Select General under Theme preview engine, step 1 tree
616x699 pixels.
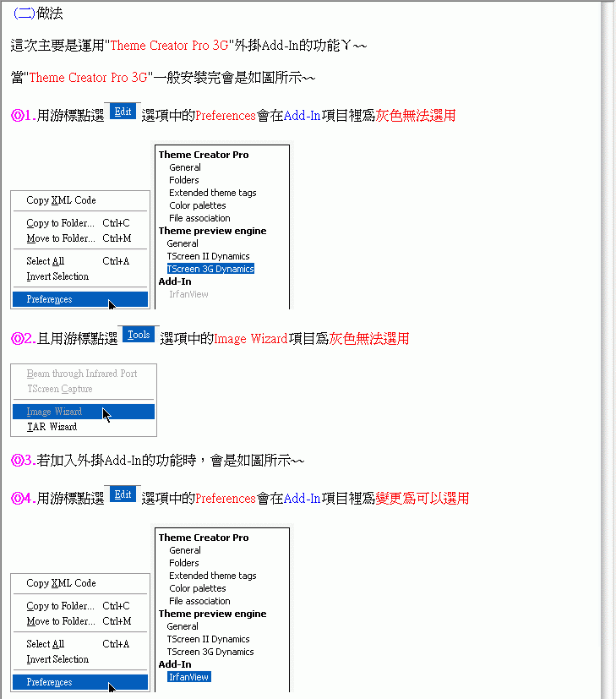[x=183, y=243]
